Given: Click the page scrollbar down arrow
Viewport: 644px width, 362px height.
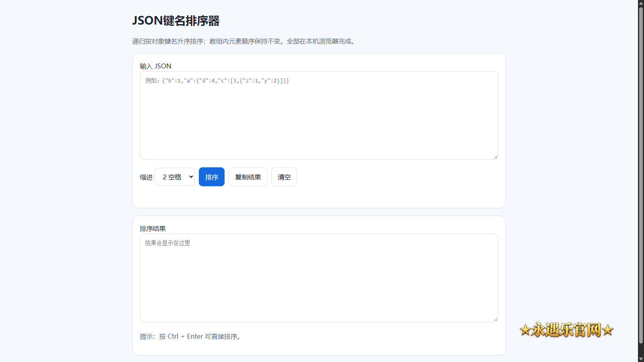Looking at the screenshot, I should coord(641,359).
